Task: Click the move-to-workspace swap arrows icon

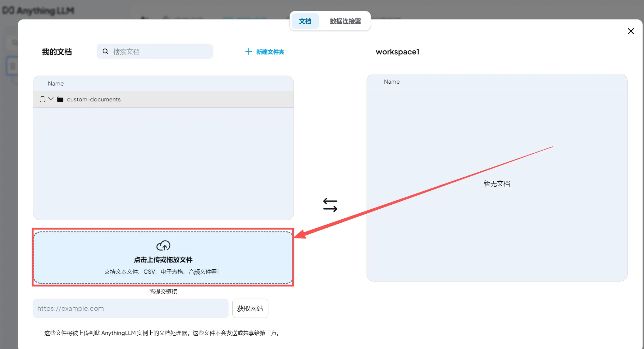Action: click(x=330, y=205)
